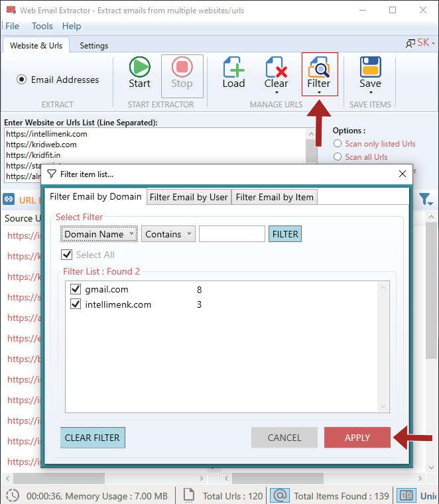Image resolution: width=439 pixels, height=504 pixels.
Task: Clear the URL list
Action: [276, 73]
